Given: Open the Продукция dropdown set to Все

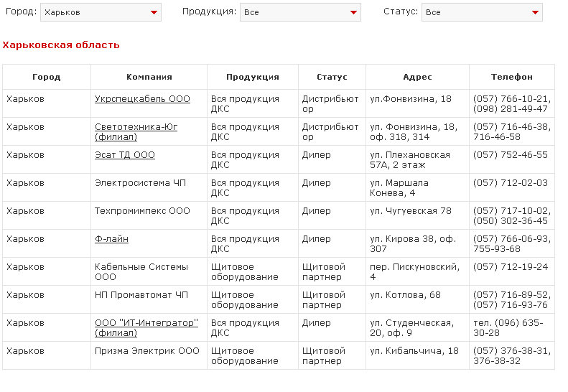Looking at the screenshot, I should 300,12.
